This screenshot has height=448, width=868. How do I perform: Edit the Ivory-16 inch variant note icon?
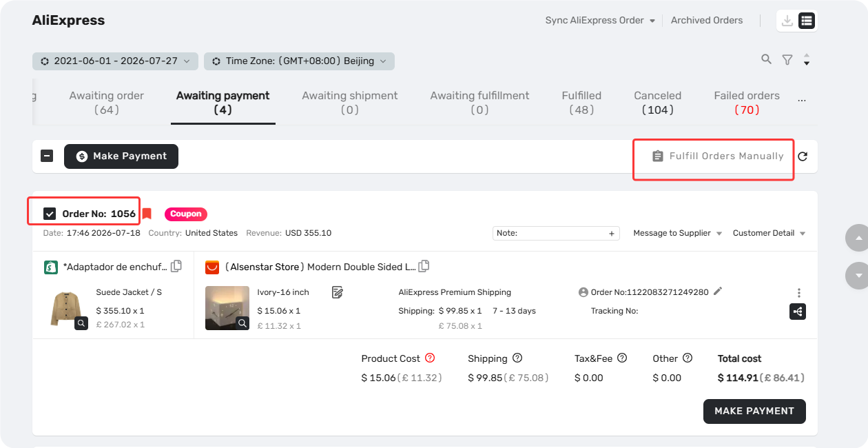(x=337, y=292)
